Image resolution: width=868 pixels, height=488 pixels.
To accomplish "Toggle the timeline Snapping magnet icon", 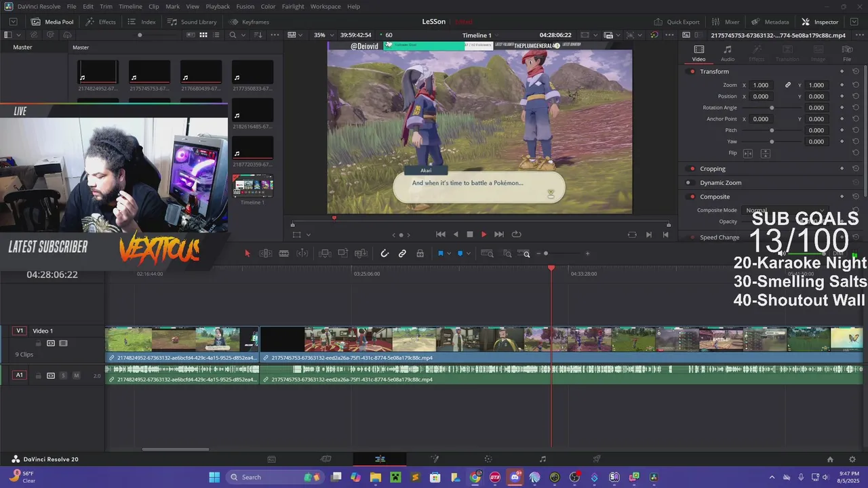I will 384,253.
